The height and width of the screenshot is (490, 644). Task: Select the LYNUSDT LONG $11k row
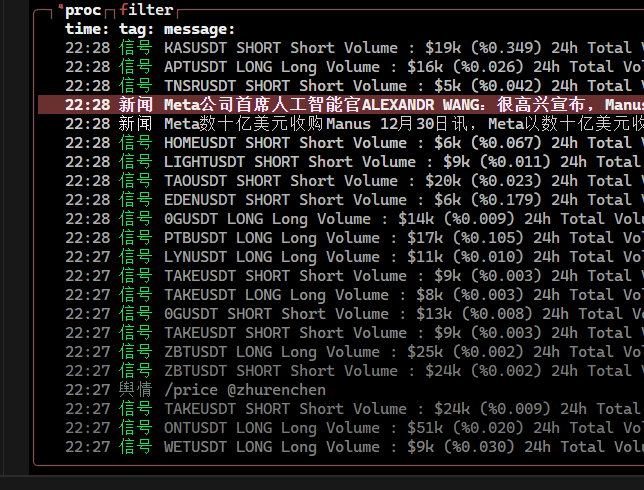pos(341,257)
